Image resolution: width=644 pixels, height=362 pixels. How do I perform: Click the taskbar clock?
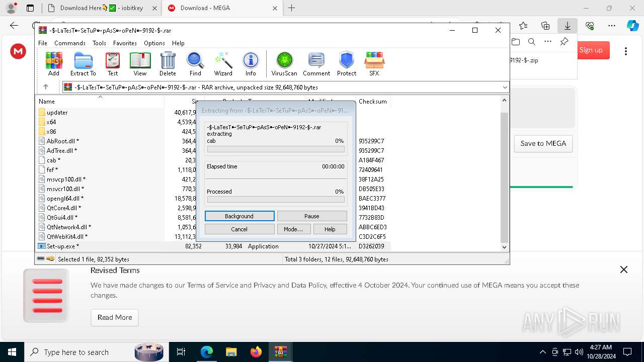[601, 352]
